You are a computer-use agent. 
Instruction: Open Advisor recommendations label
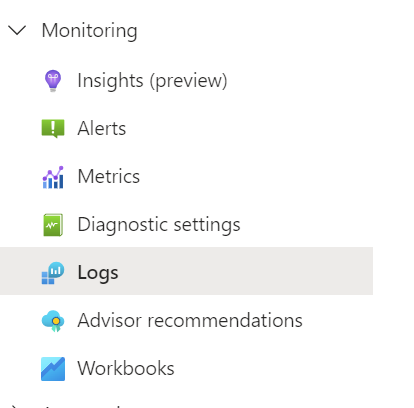click(190, 321)
